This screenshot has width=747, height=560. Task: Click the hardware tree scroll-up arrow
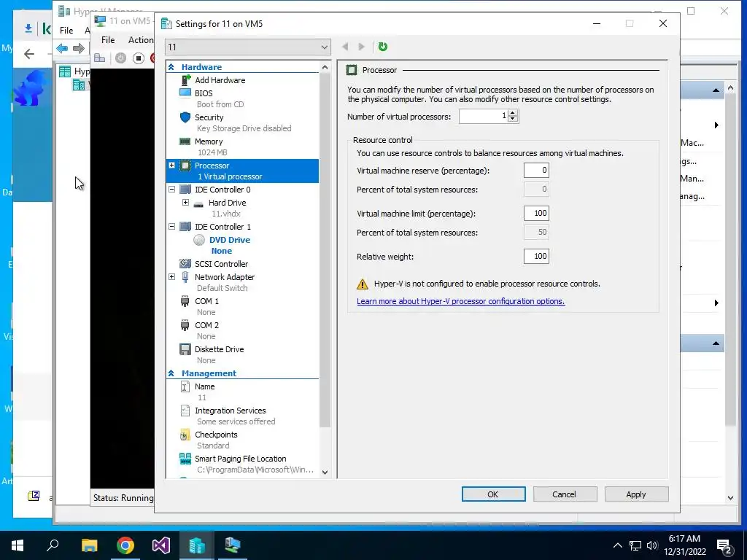pos(325,67)
